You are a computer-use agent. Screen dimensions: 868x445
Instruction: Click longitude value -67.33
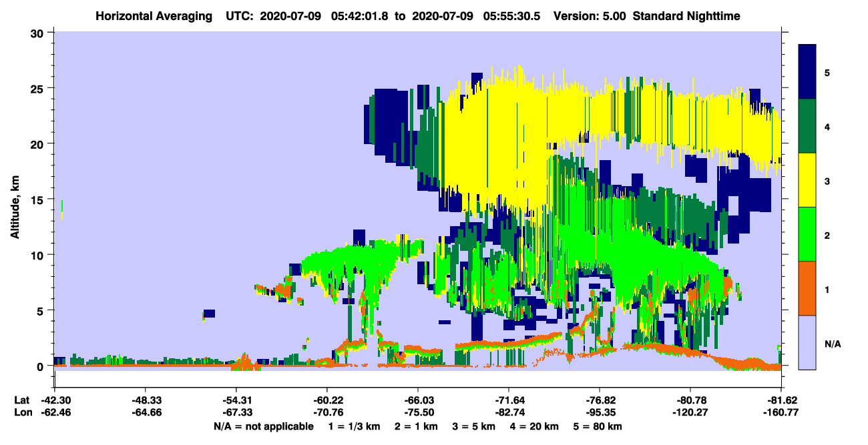tap(236, 412)
